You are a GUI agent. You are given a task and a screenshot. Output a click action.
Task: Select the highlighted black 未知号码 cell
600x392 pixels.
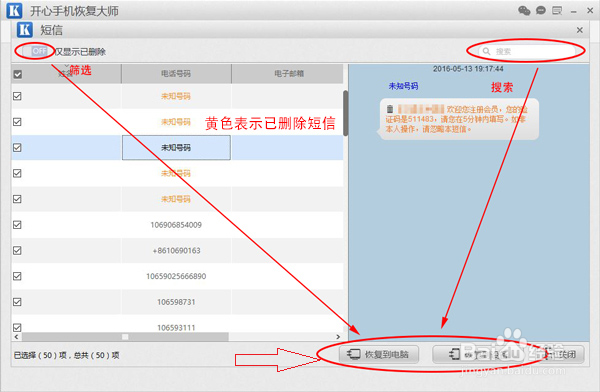coord(176,147)
